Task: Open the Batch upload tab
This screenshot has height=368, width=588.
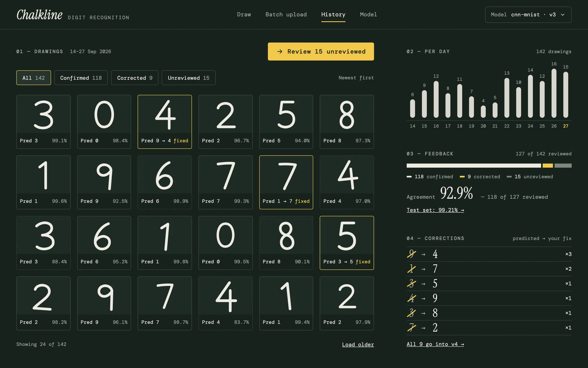Action: [x=286, y=14]
